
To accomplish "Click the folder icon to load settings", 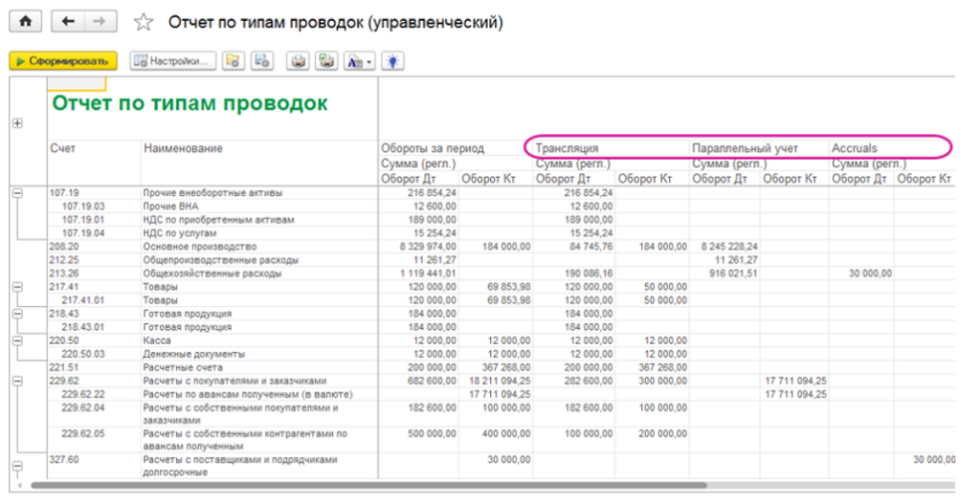I will click(x=233, y=61).
